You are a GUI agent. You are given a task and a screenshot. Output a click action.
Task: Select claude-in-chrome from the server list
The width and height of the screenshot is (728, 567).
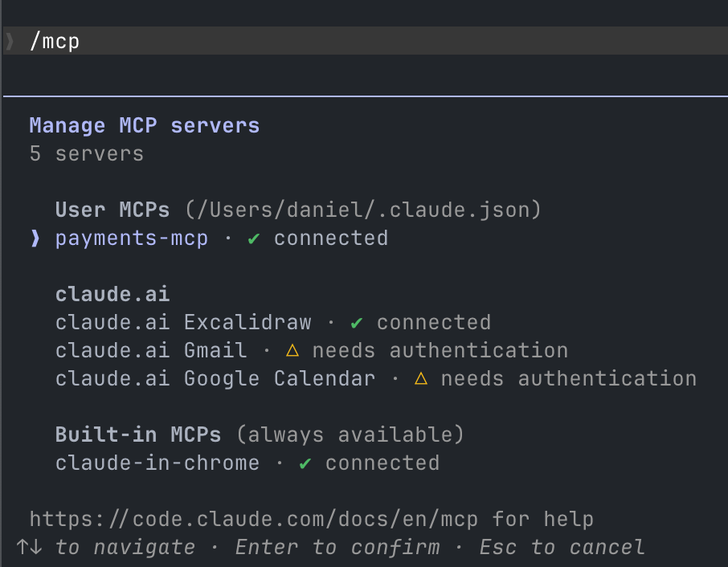tap(157, 463)
